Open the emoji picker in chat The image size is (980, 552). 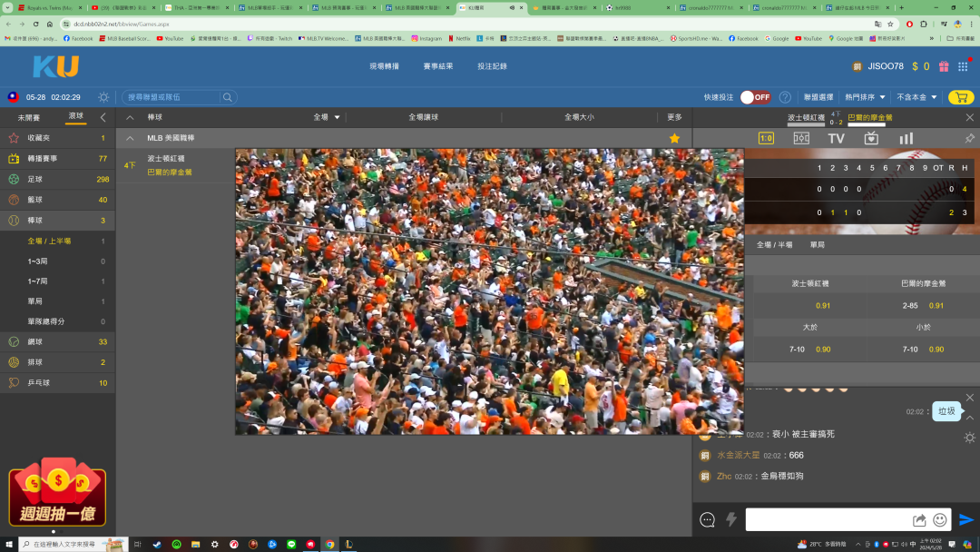click(939, 520)
